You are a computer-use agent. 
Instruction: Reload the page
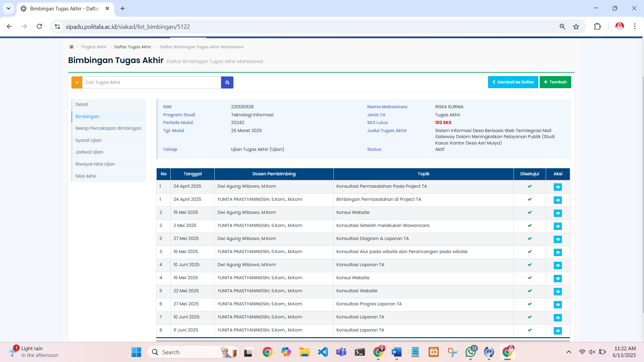[x=40, y=26]
